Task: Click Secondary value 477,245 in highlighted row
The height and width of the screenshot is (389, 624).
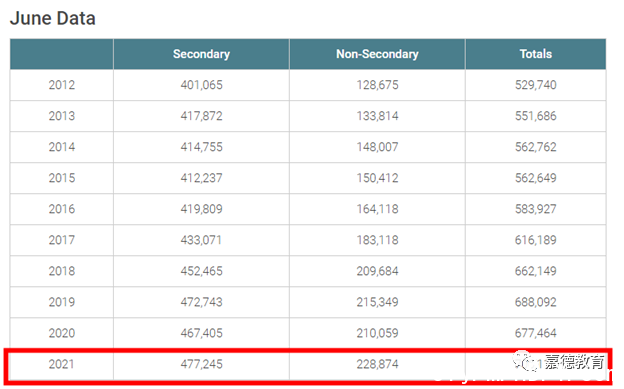Action: 201,364
